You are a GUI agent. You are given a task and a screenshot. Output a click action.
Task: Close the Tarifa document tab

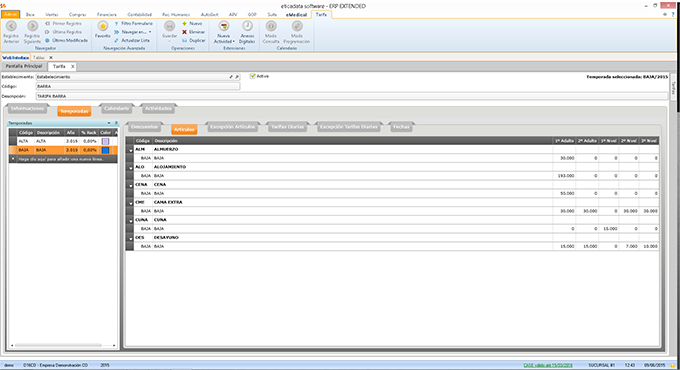point(72,66)
